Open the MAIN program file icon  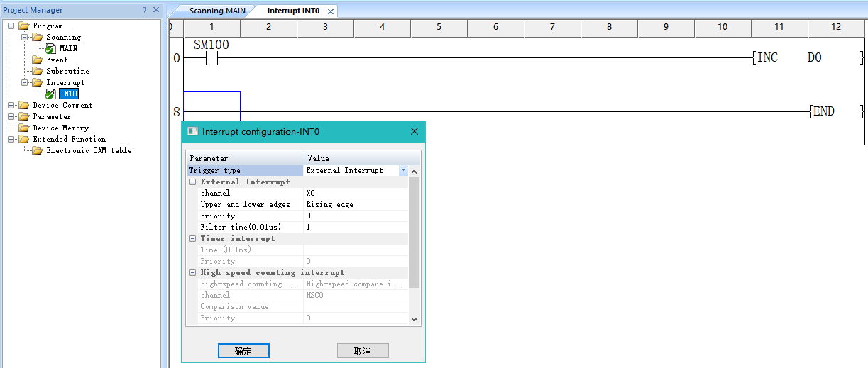[50, 49]
